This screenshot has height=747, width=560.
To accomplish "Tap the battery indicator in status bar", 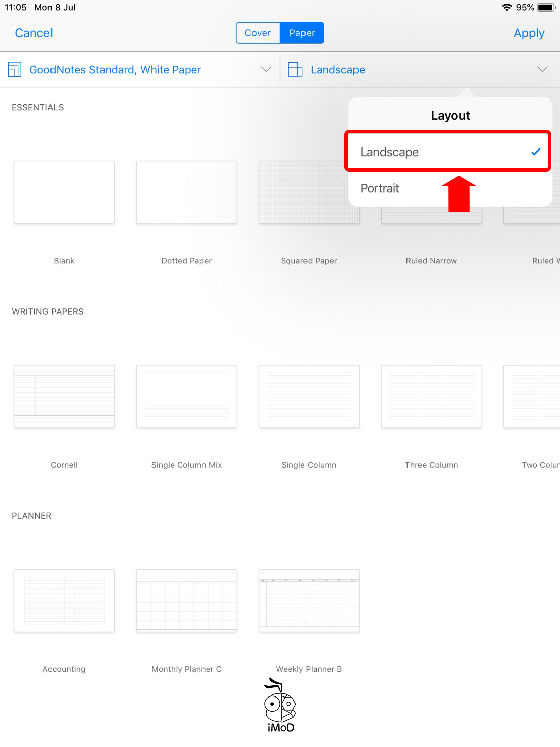I will [x=546, y=8].
